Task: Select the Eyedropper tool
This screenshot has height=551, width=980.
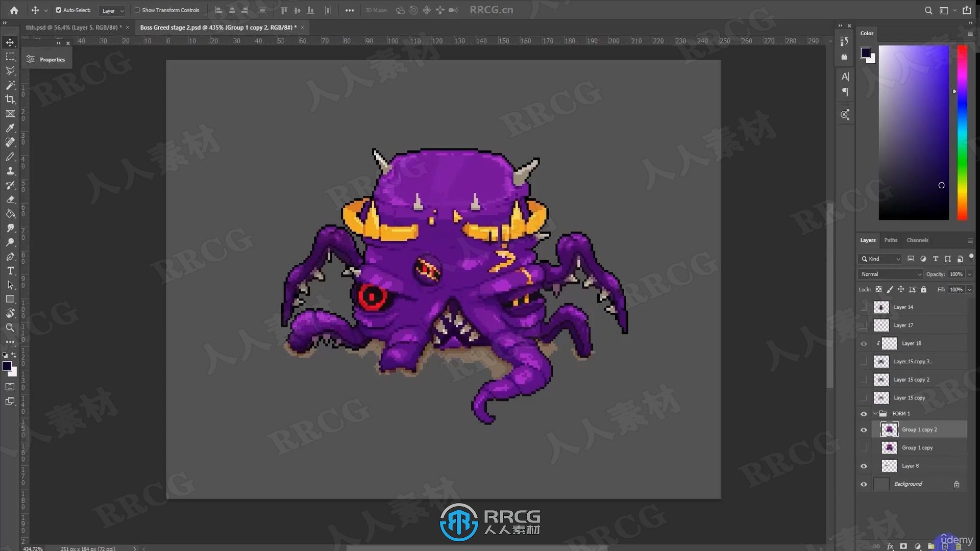Action: 10,128
